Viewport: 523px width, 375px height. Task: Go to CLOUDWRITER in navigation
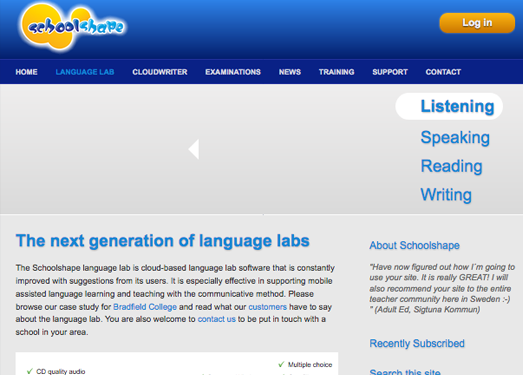coord(160,72)
